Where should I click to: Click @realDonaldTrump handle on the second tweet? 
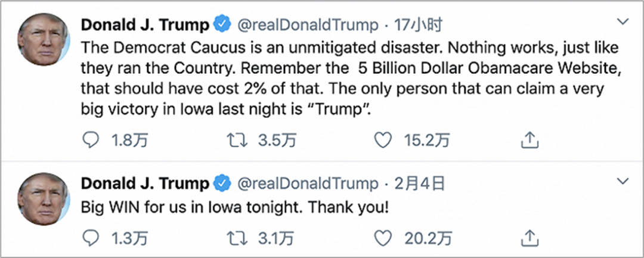(308, 184)
